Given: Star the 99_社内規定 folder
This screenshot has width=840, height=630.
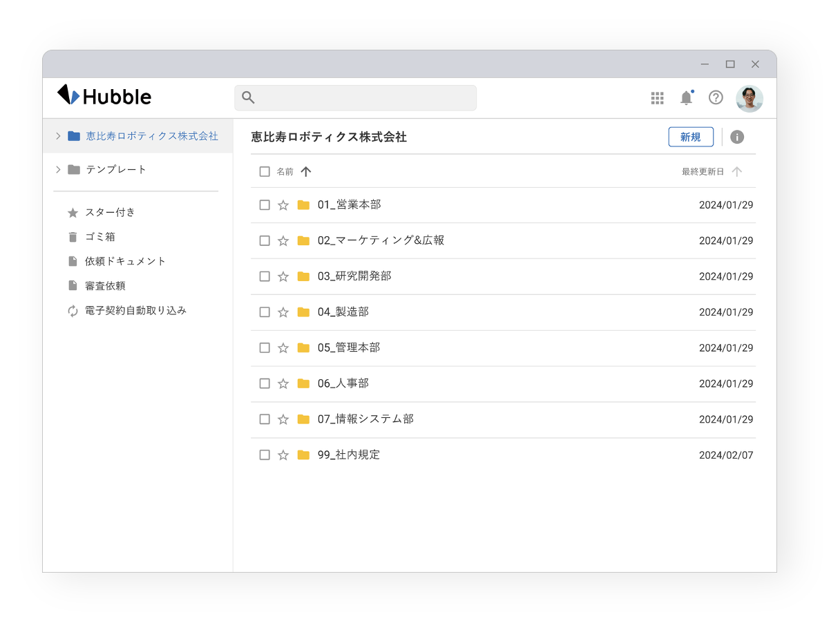Looking at the screenshot, I should coord(283,455).
